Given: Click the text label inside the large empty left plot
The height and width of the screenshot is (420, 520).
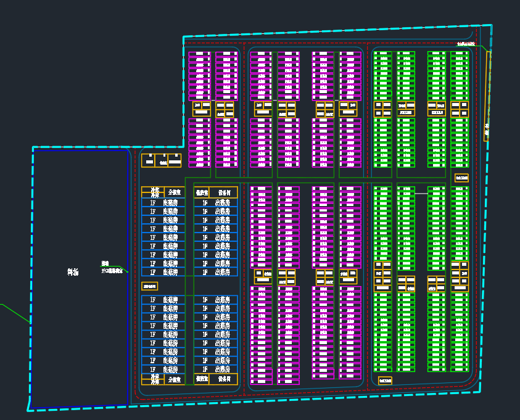Looking at the screenshot, I should [73, 272].
